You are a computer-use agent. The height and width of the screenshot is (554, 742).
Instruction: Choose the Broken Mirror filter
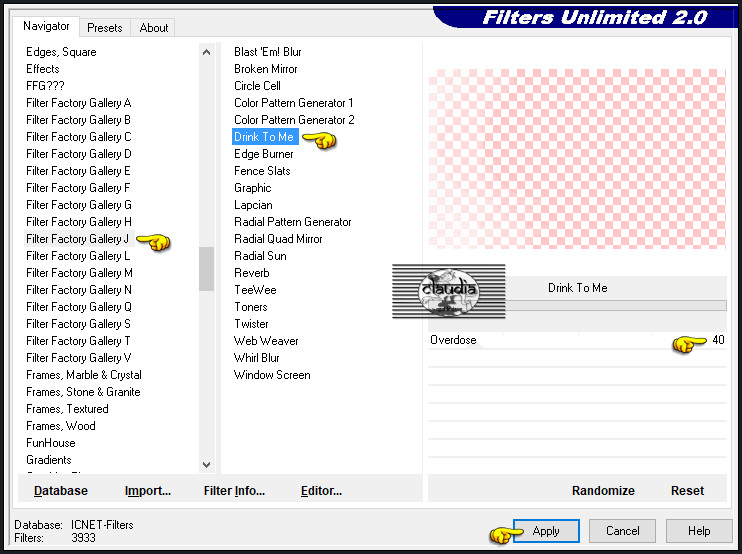pyautogui.click(x=265, y=69)
